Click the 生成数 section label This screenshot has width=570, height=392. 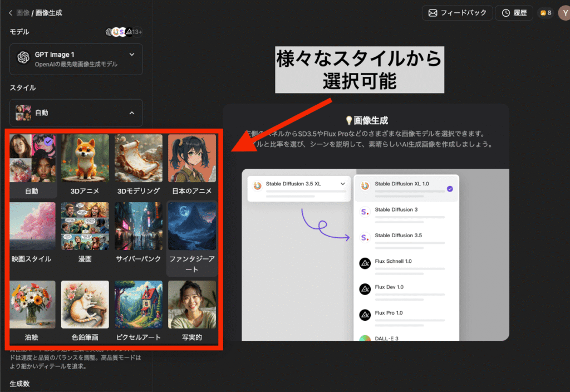[x=19, y=384]
